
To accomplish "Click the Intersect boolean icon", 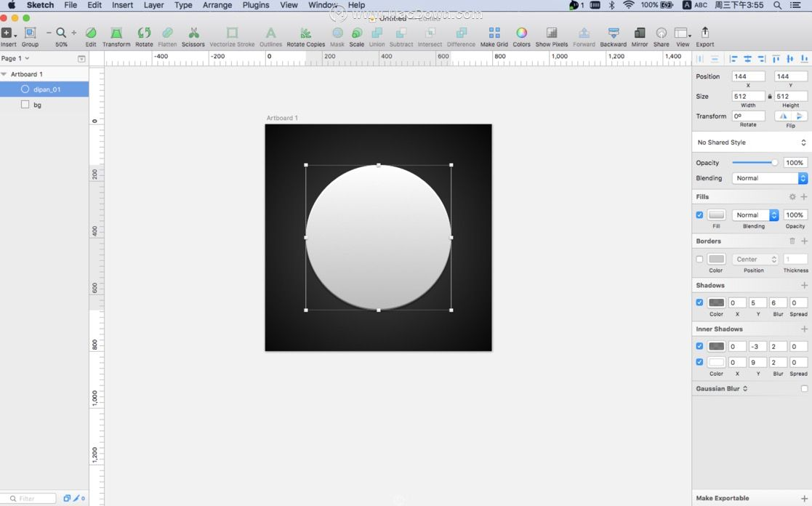I will (430, 33).
